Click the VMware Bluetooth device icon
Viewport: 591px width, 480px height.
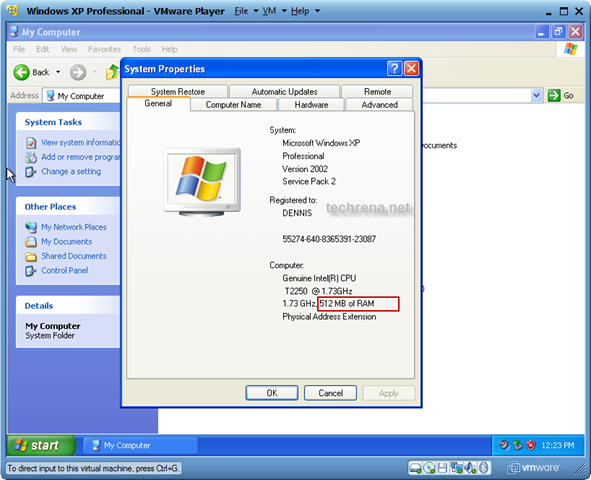tap(483, 468)
